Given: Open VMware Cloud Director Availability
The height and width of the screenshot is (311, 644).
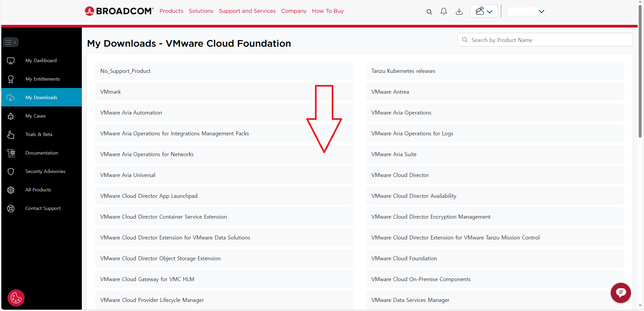Looking at the screenshot, I should (x=495, y=196).
